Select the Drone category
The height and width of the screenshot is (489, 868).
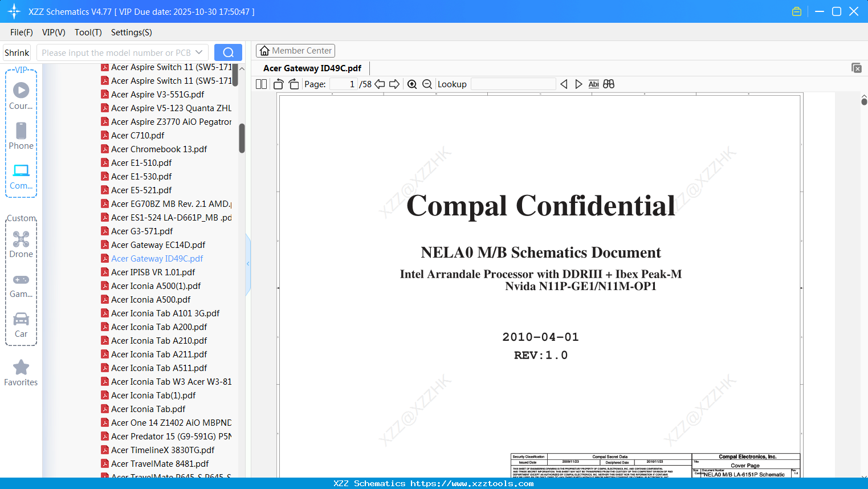point(21,244)
